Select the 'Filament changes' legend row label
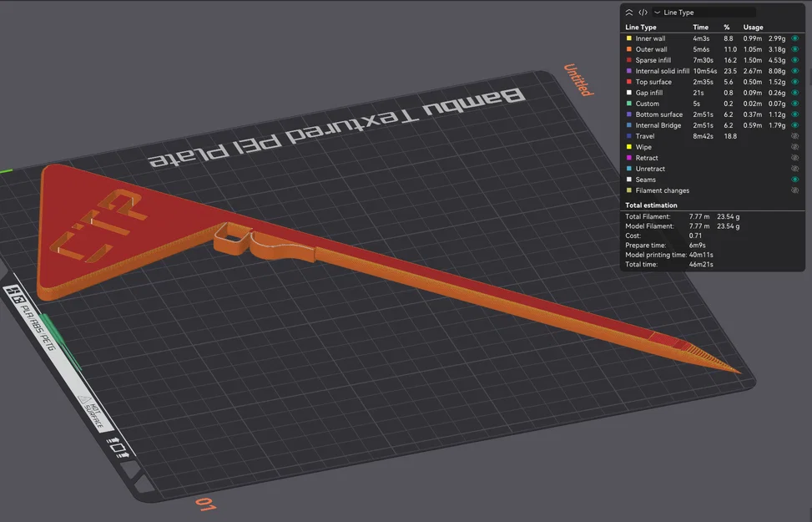812x522 pixels. pyautogui.click(x=663, y=190)
